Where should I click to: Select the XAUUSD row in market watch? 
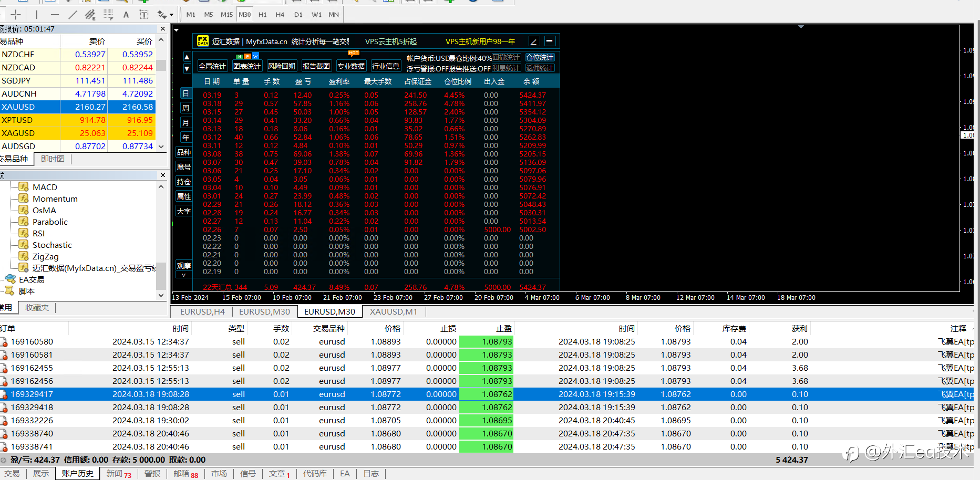(x=78, y=107)
